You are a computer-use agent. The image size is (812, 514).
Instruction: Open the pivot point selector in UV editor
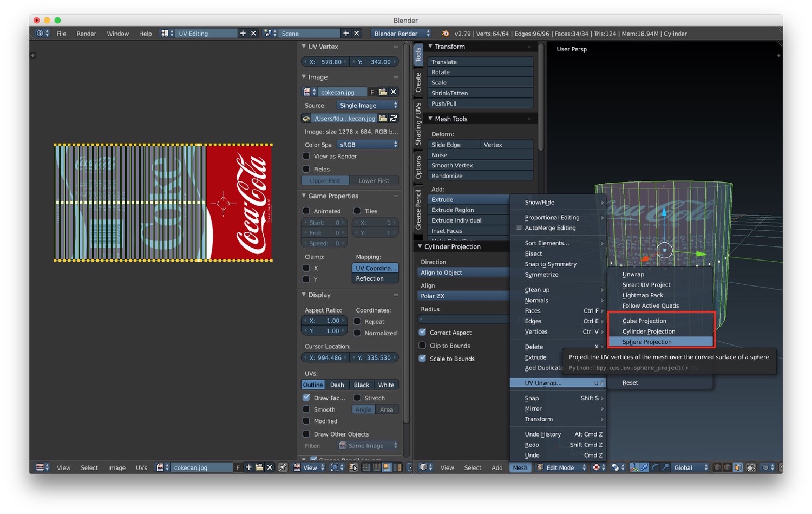(x=337, y=467)
